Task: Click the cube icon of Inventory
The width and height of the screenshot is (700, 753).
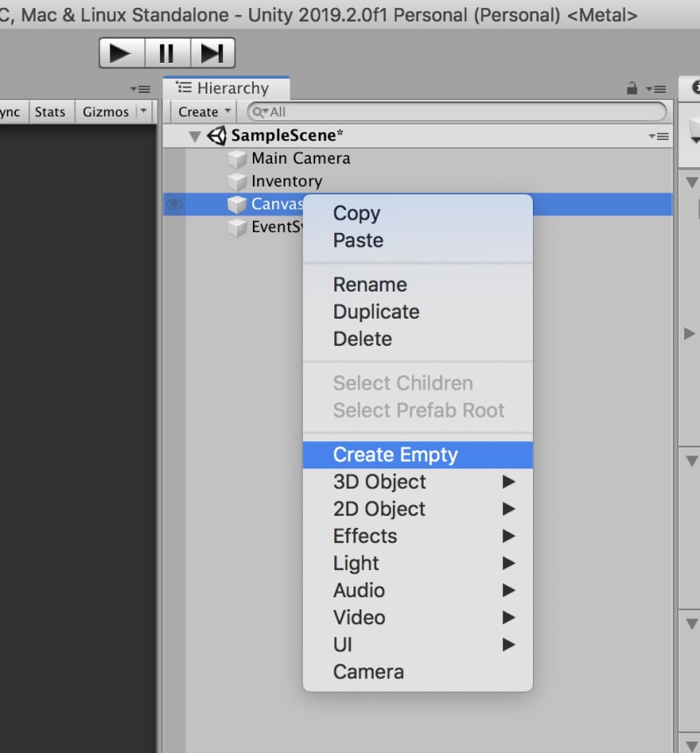Action: [x=237, y=181]
